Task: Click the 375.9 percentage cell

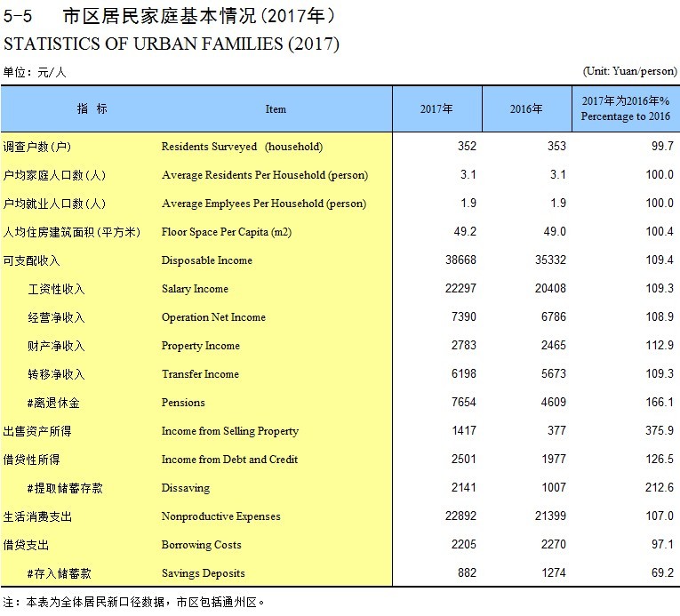Action: click(658, 431)
